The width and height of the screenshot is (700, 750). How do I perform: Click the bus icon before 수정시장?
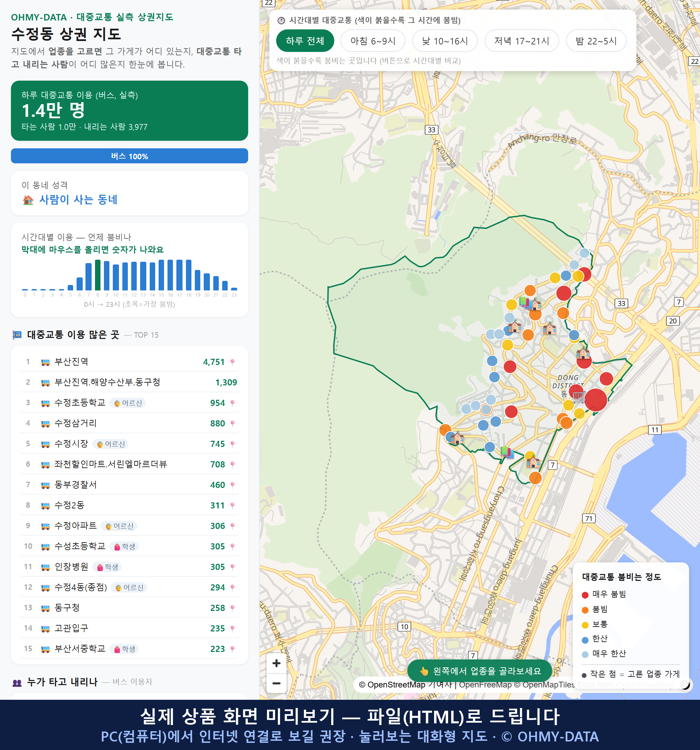coord(45,444)
